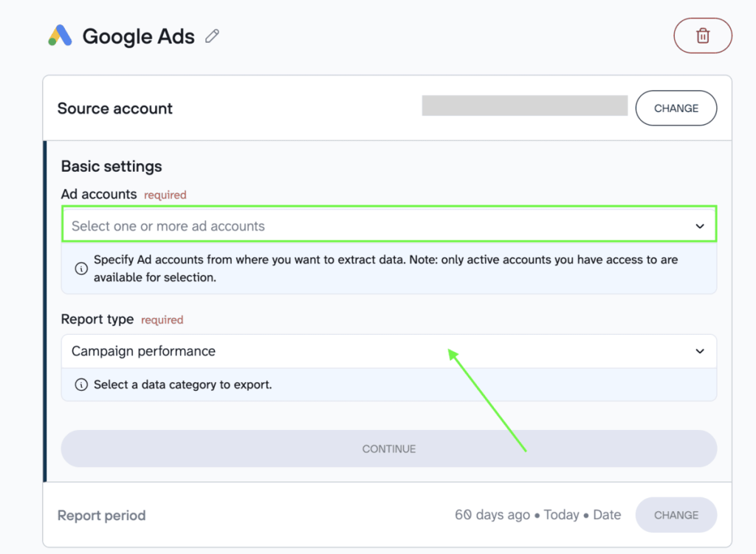Click the grayed source account name box
Image resolution: width=756 pixels, height=554 pixels.
coord(524,105)
